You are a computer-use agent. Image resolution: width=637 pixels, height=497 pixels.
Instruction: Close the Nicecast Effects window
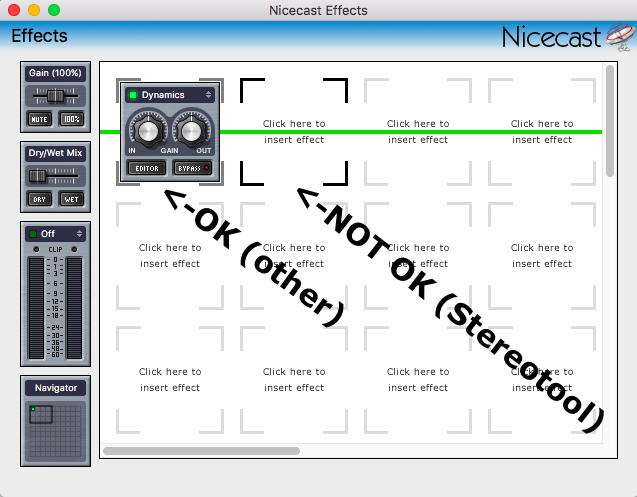point(14,10)
